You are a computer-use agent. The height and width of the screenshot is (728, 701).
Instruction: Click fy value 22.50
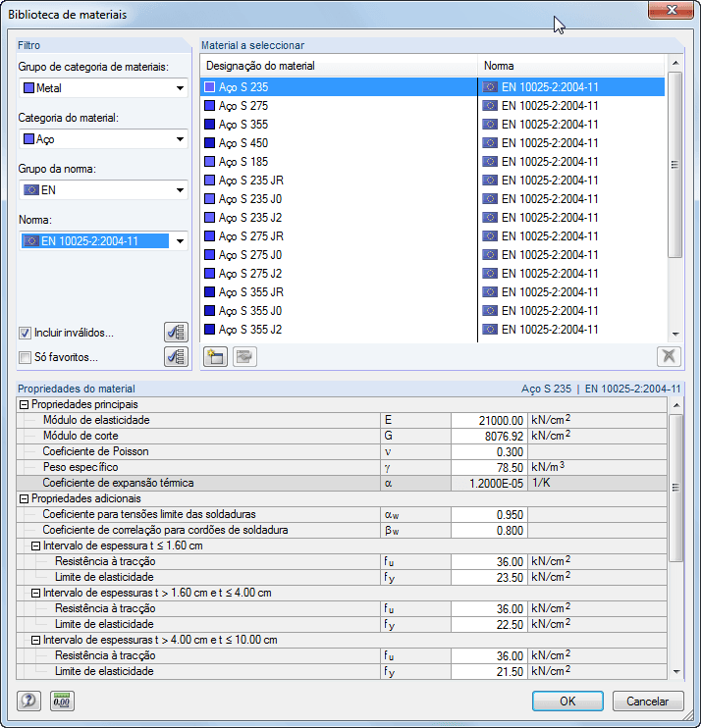click(x=489, y=624)
